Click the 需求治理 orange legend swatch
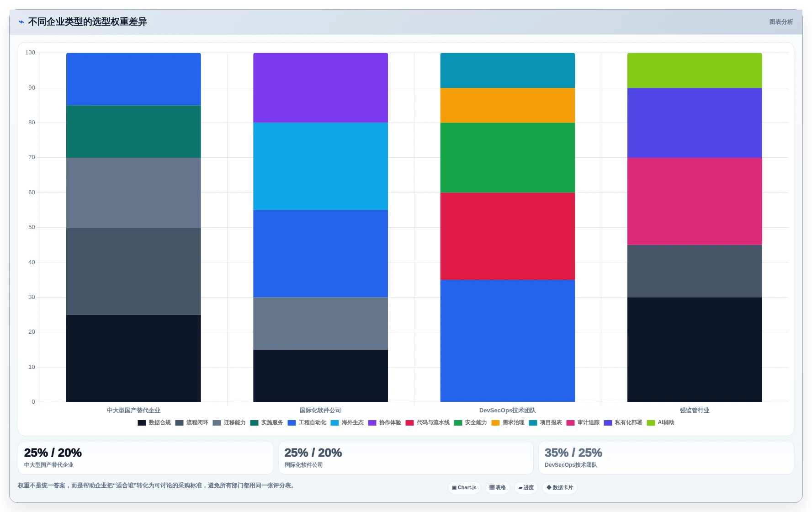The image size is (812, 512). (x=495, y=423)
